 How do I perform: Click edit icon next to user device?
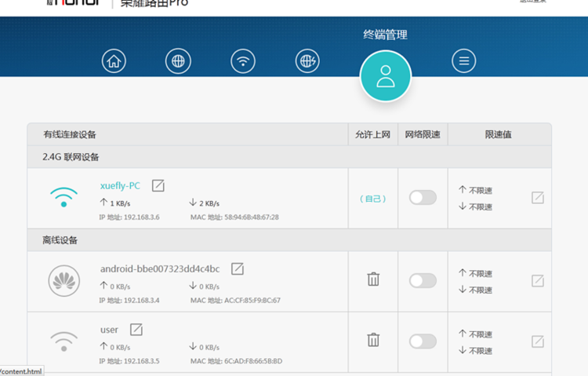136,329
